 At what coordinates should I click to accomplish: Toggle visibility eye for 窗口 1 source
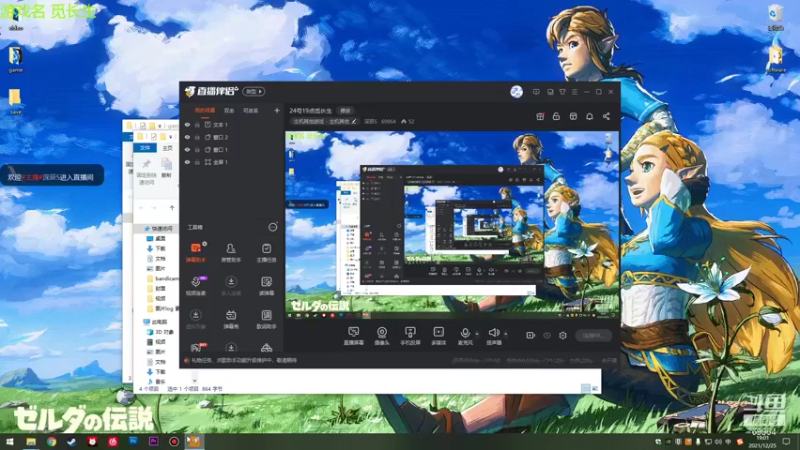187,149
